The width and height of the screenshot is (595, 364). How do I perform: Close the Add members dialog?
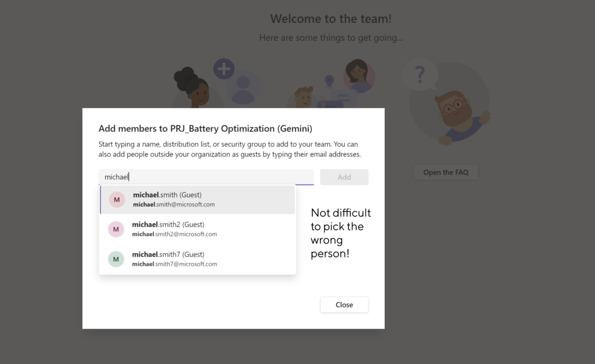[x=344, y=304]
